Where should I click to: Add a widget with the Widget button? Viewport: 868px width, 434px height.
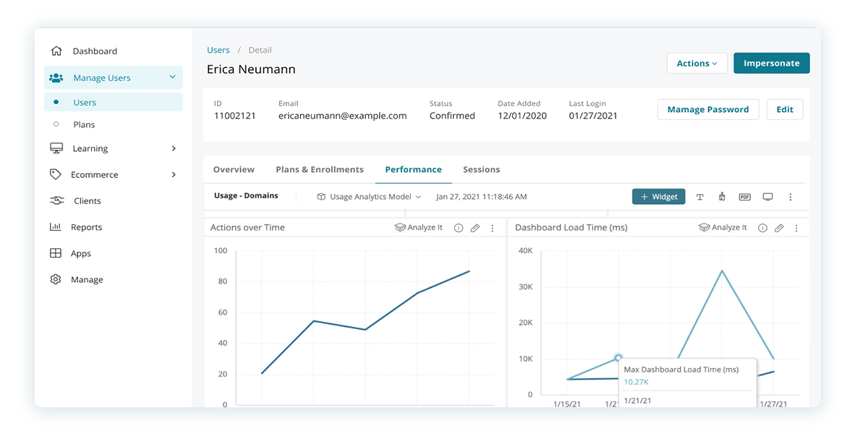658,197
